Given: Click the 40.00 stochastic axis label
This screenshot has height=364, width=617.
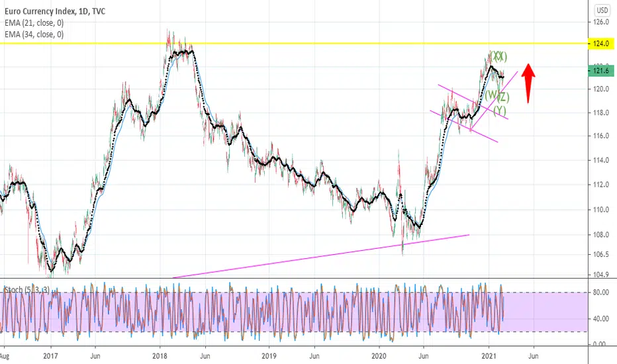Looking at the screenshot, I should tap(601, 319).
